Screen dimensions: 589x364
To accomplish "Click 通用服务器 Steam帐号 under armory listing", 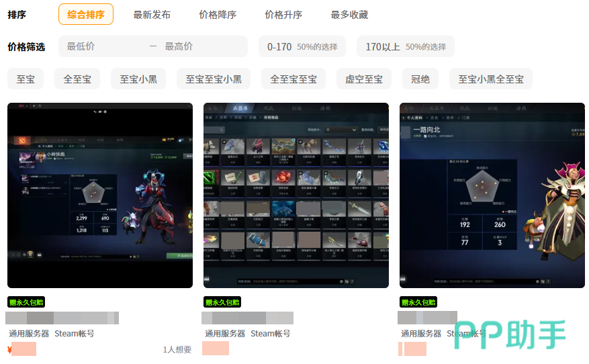I will pos(248,334).
